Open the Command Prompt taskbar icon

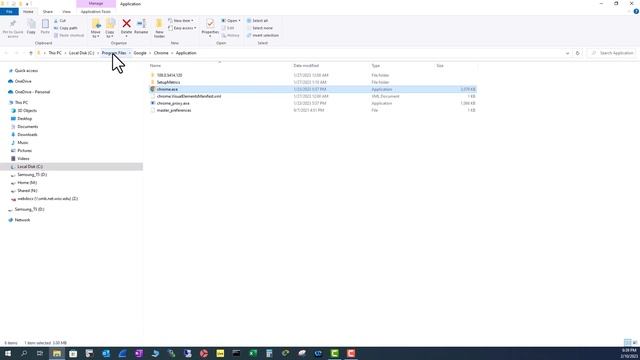(x=236, y=353)
